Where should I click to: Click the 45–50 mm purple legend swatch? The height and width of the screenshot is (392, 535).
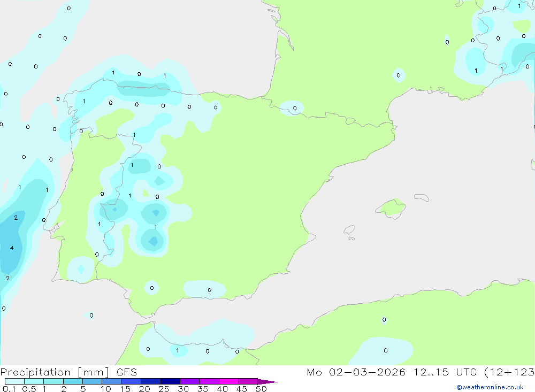[x=248, y=381]
